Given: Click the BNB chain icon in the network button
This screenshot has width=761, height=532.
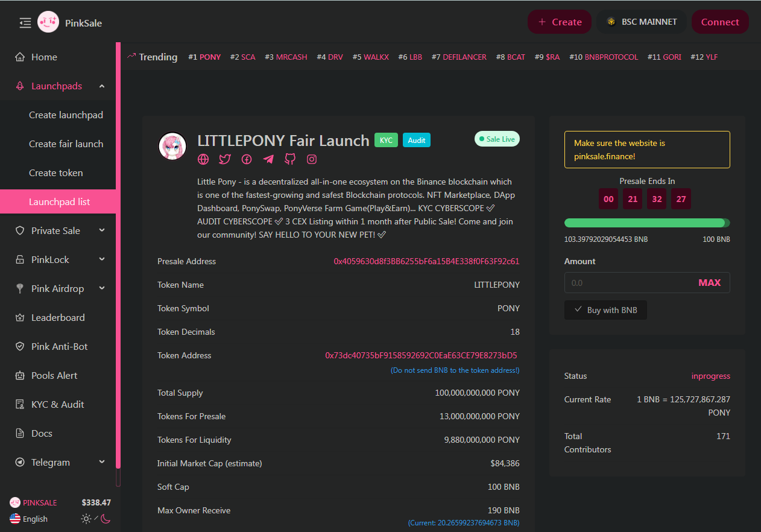Looking at the screenshot, I should pos(611,22).
